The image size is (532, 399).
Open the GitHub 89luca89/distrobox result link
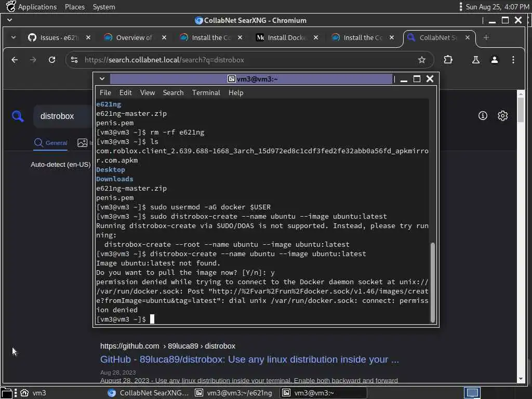tap(249, 360)
